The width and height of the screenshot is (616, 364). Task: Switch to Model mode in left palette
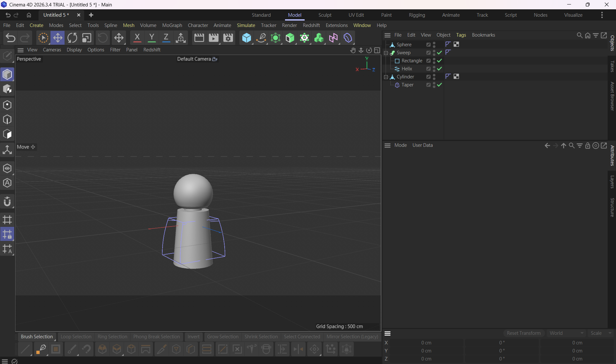tap(7, 75)
